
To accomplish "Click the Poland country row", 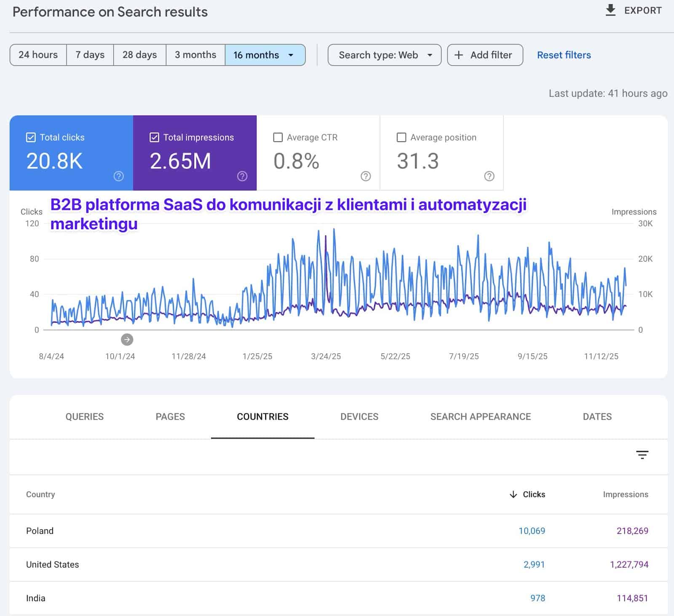I will click(40, 531).
